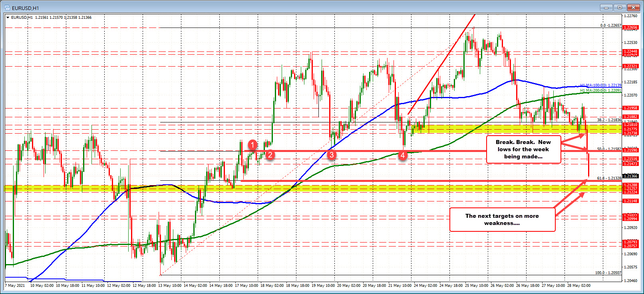Click the 1.21148 red price level tag
The width and height of the screenshot is (644, 294).
pyautogui.click(x=631, y=201)
